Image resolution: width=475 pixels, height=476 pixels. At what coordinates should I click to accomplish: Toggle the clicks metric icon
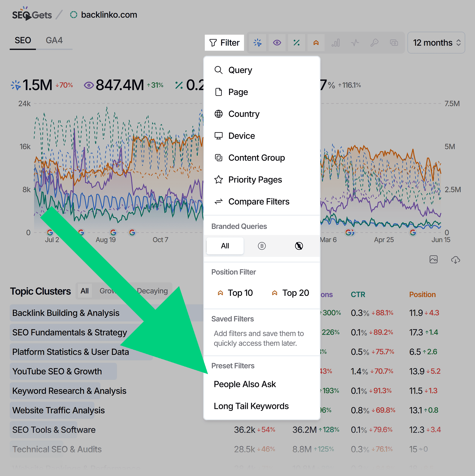258,43
